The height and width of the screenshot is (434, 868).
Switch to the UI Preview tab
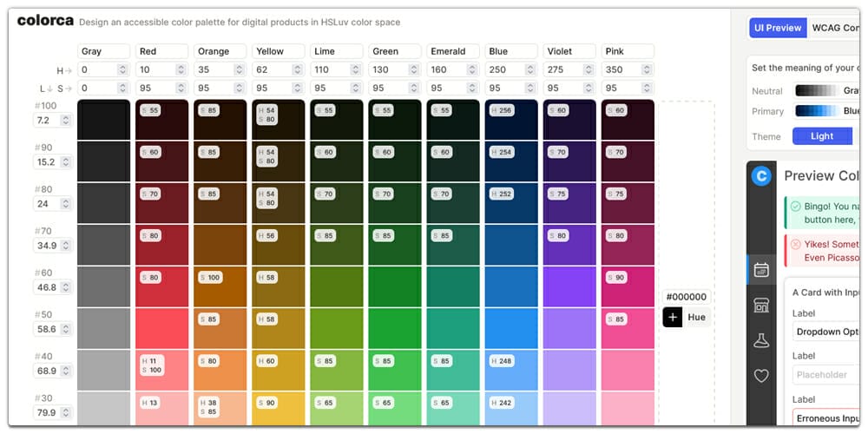[x=778, y=28]
